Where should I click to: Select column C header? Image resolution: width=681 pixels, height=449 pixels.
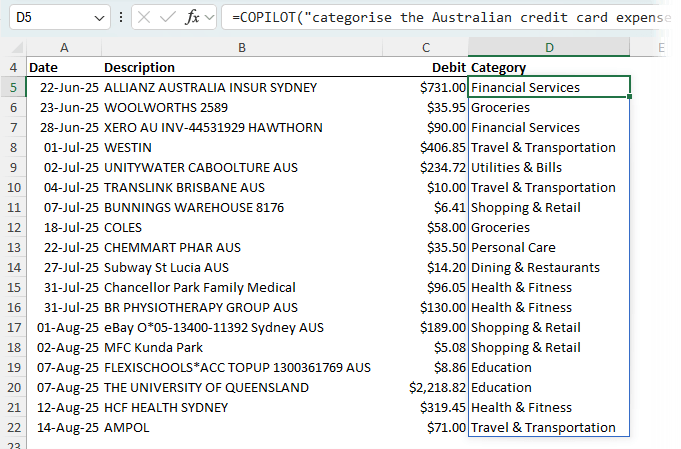426,47
